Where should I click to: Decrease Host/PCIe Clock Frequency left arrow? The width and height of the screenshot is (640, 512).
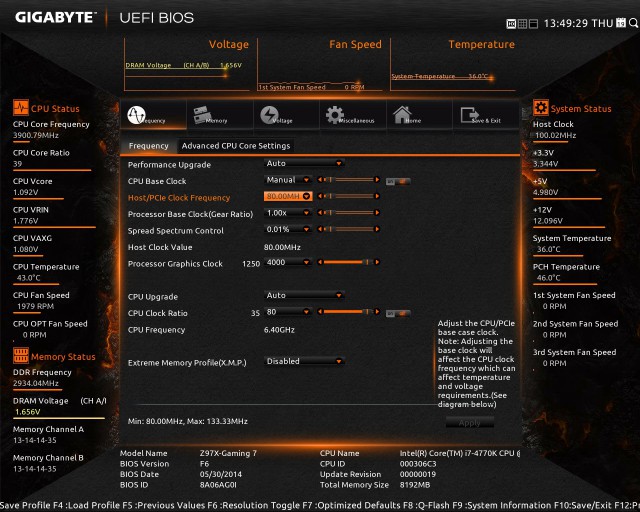(x=320, y=196)
